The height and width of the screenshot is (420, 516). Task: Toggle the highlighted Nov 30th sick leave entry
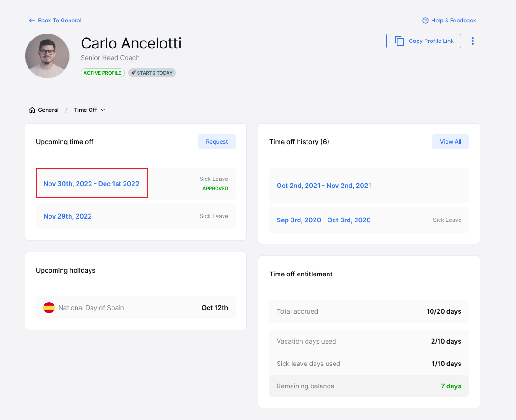(91, 183)
